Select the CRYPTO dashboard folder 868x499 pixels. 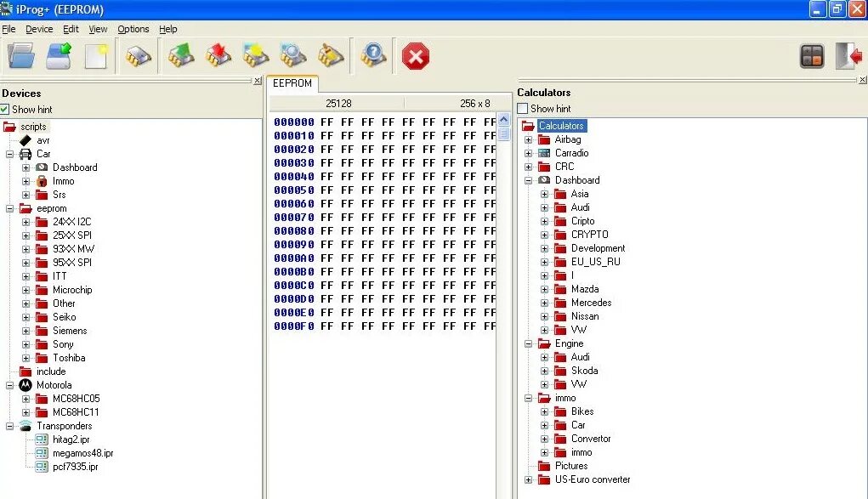click(589, 235)
